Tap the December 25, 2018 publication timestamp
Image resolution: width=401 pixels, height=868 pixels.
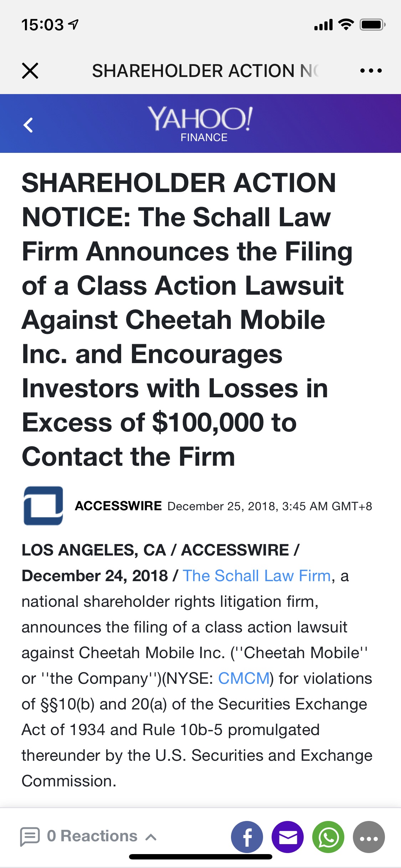coord(270,506)
